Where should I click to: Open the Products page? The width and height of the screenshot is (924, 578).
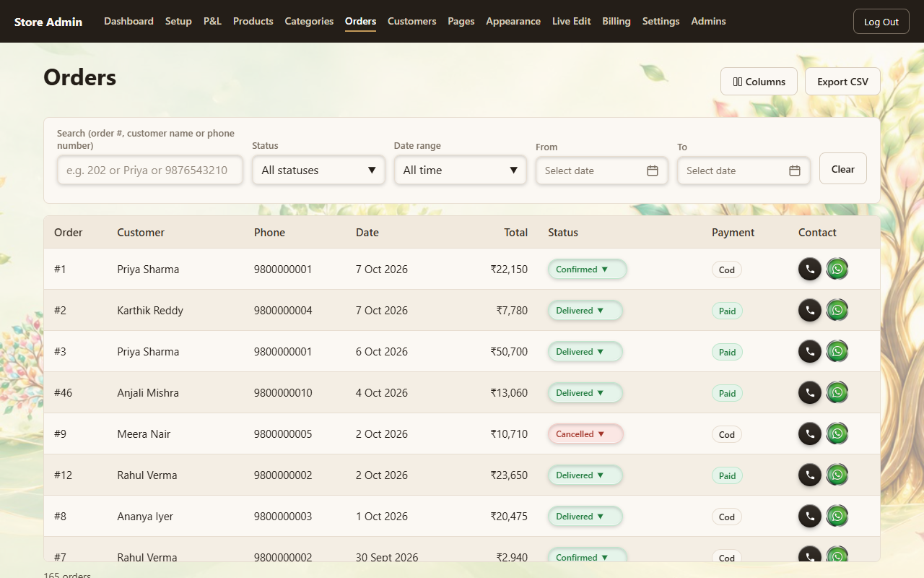coord(253,22)
